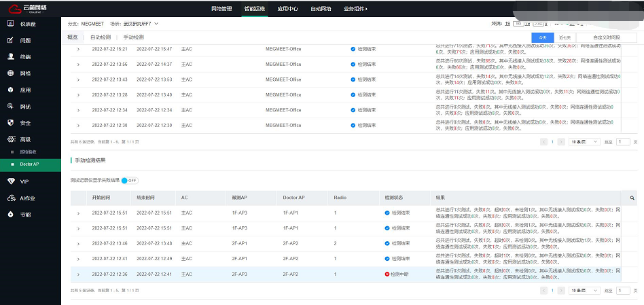Screen dimensions: 644x305
Task: Open the 业务组件 dropdown in top navigation
Action: click(356, 9)
